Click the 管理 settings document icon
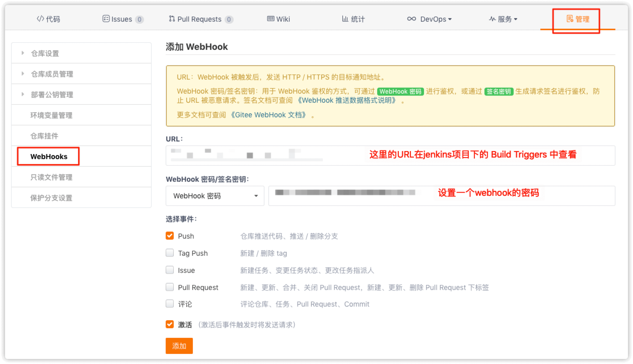The image size is (633, 364). (570, 19)
